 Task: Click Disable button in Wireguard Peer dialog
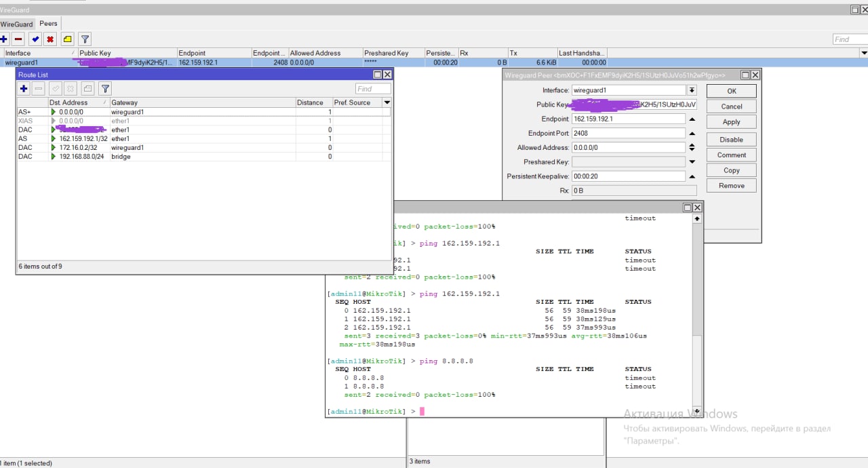click(x=731, y=140)
